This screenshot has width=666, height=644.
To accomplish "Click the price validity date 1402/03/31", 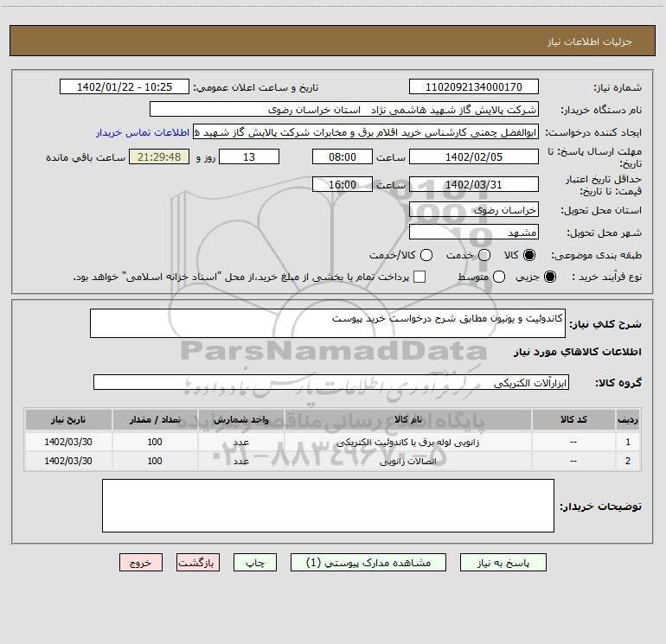I will point(474,184).
